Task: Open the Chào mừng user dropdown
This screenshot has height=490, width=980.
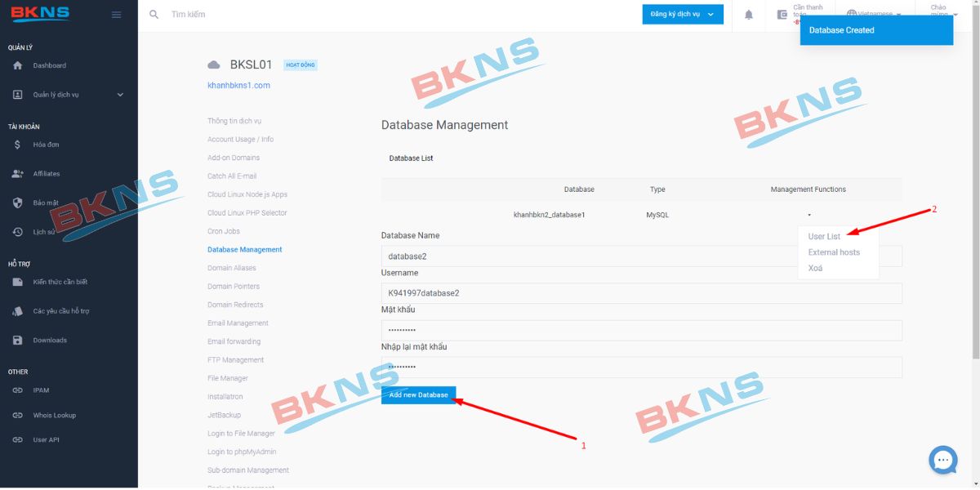Action: pos(943,11)
